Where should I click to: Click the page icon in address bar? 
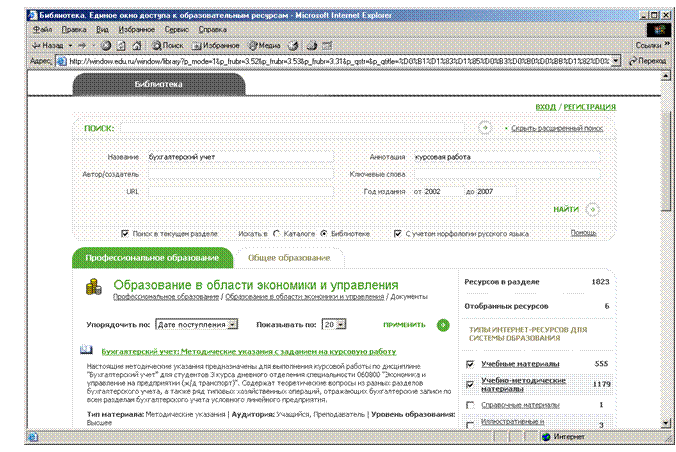[62, 61]
